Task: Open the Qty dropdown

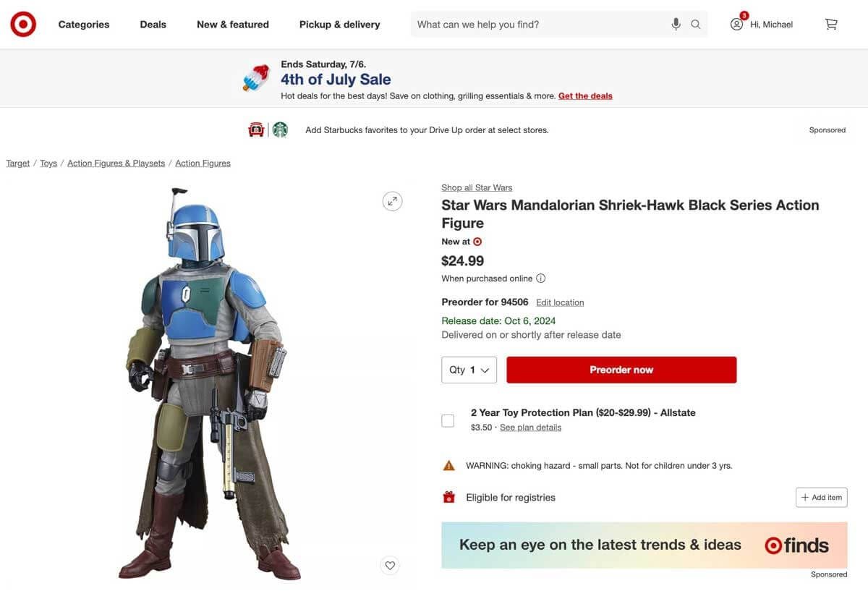Action: coord(469,370)
